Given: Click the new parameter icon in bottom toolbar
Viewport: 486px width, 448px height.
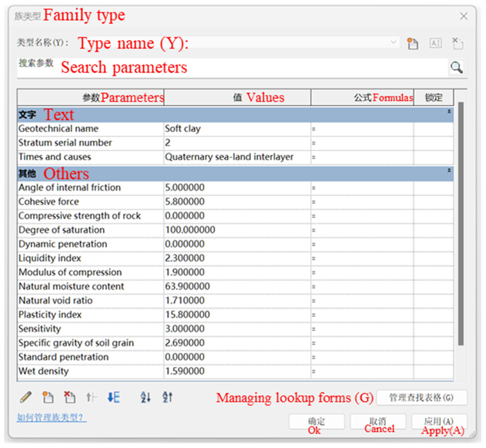Looking at the screenshot, I should pos(48,397).
